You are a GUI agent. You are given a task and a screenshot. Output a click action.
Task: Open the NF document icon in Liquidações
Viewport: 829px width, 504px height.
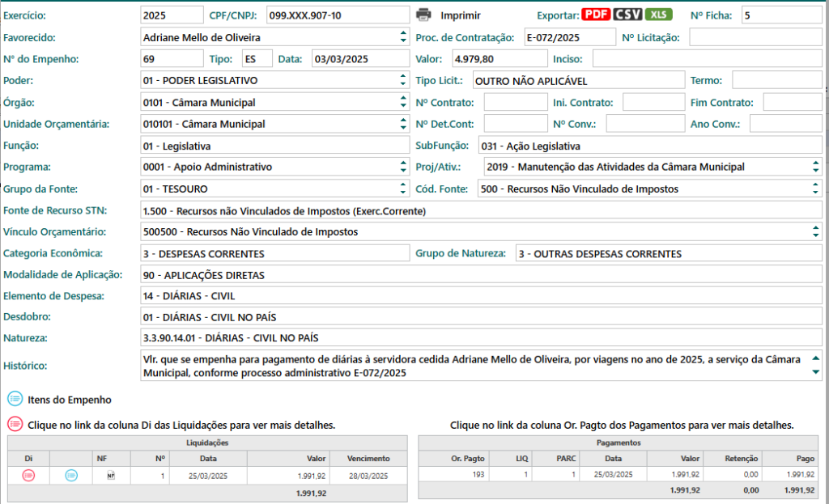(x=111, y=476)
